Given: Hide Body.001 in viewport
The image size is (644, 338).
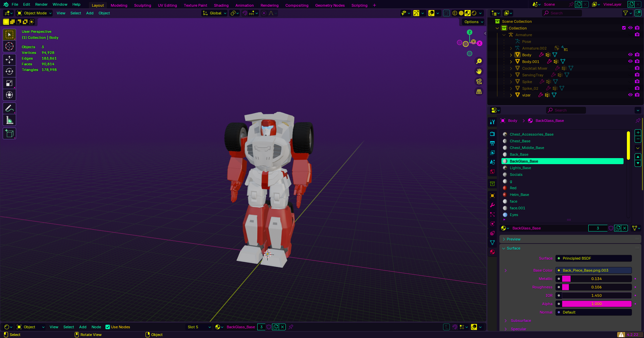Looking at the screenshot, I should (630, 61).
